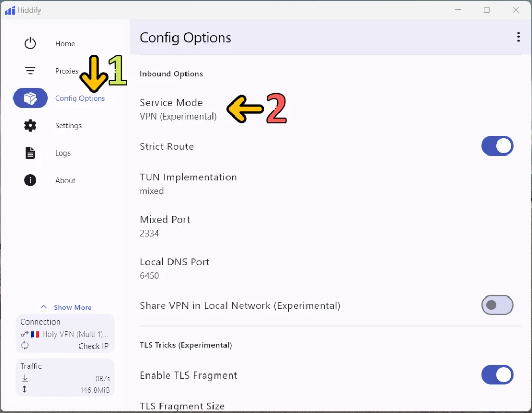This screenshot has width=532, height=413.
Task: Click the Check IP link
Action: pos(94,346)
